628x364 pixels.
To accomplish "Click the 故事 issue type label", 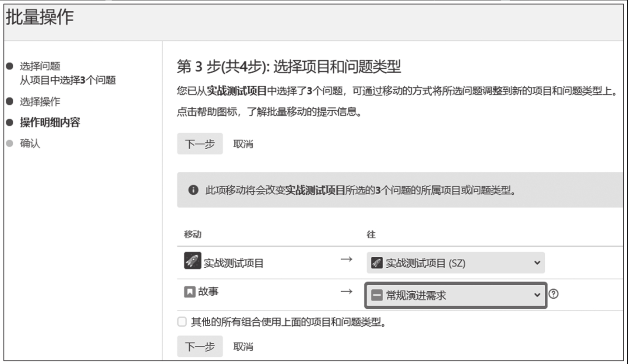I will pyautogui.click(x=208, y=291).
